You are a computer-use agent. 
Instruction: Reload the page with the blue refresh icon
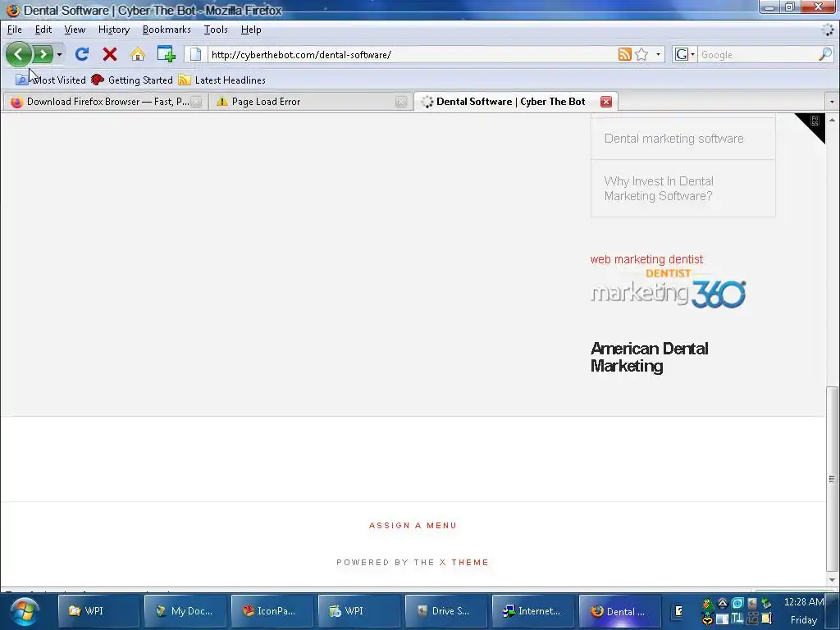tap(81, 54)
